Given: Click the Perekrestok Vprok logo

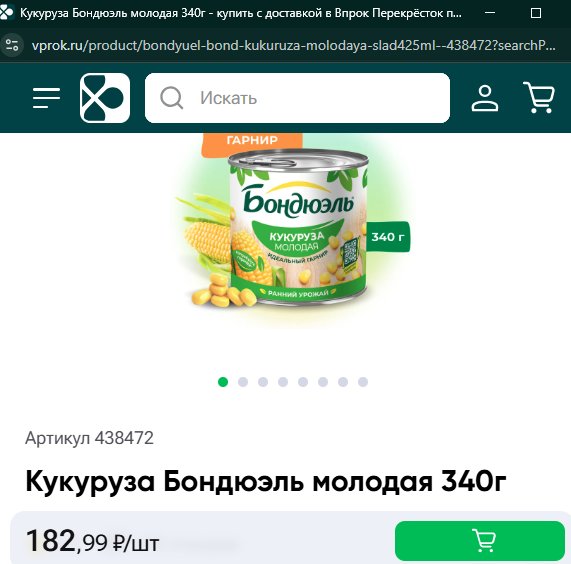Looking at the screenshot, I should click(105, 98).
